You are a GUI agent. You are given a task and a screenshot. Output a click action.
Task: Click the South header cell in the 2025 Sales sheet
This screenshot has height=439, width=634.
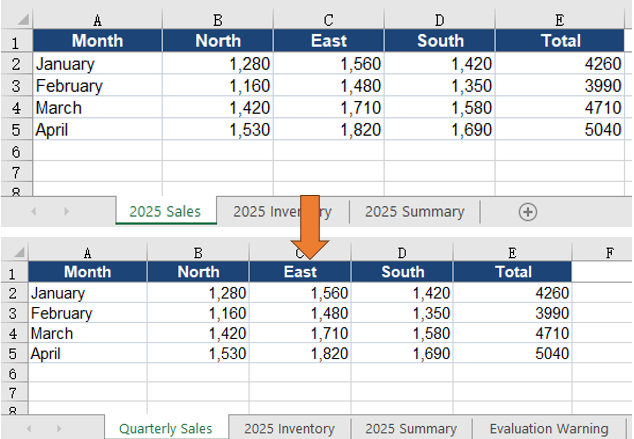pos(440,40)
